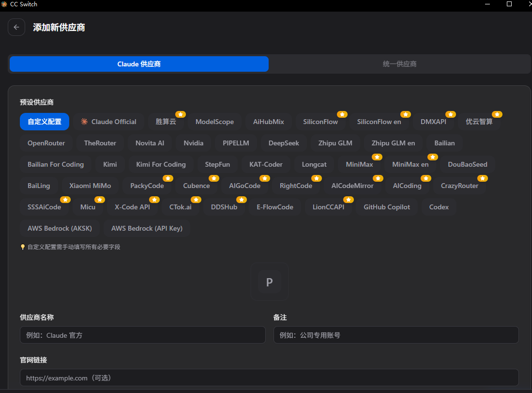Select the KAT-Coder preset
Image resolution: width=532 pixels, height=393 pixels.
point(266,164)
